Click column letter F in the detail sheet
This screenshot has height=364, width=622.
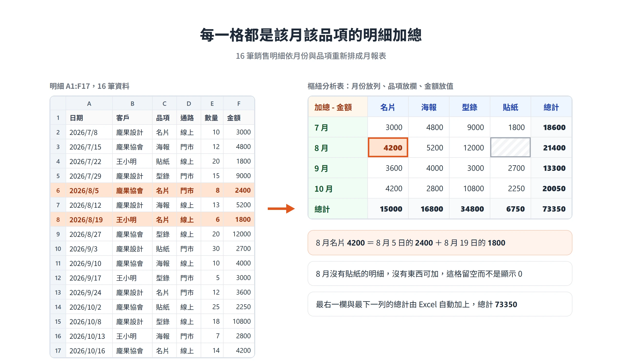click(x=239, y=104)
